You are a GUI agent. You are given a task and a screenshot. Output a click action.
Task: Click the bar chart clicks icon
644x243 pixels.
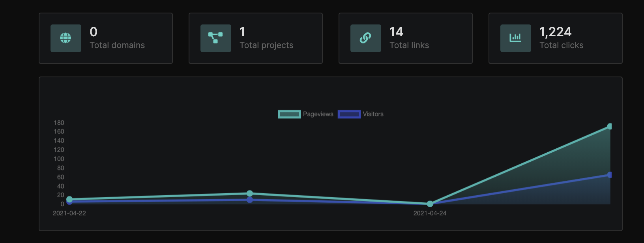515,38
